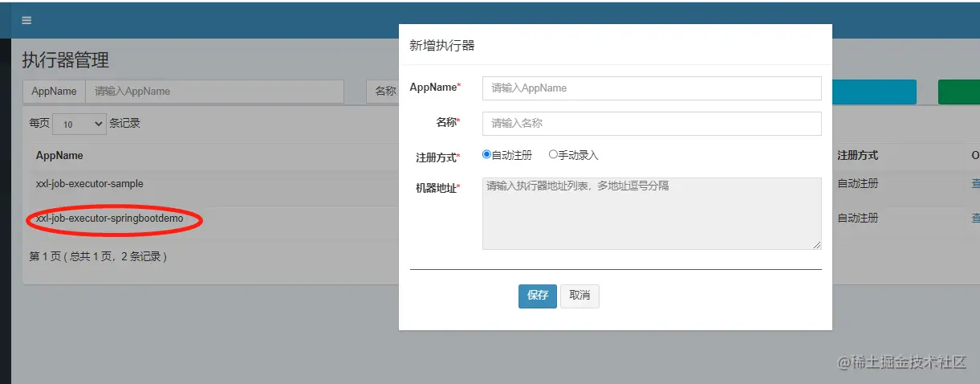
Task: Click the green add button in background
Action: (x=959, y=92)
